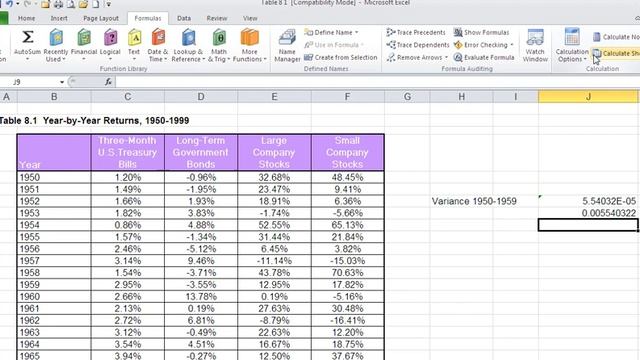
Task: Switch to the Review tab
Action: pyautogui.click(x=217, y=18)
